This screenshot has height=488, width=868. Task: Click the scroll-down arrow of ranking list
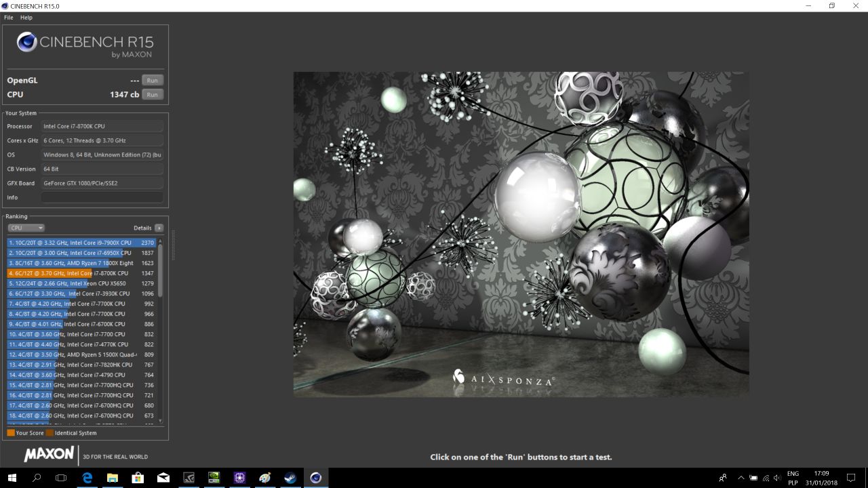(161, 421)
